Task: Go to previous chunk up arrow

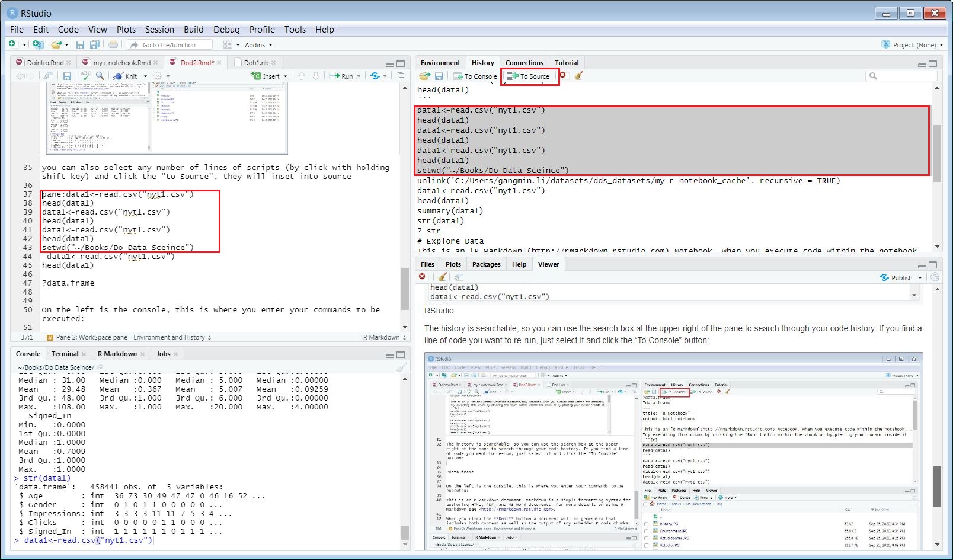Action: [302, 76]
